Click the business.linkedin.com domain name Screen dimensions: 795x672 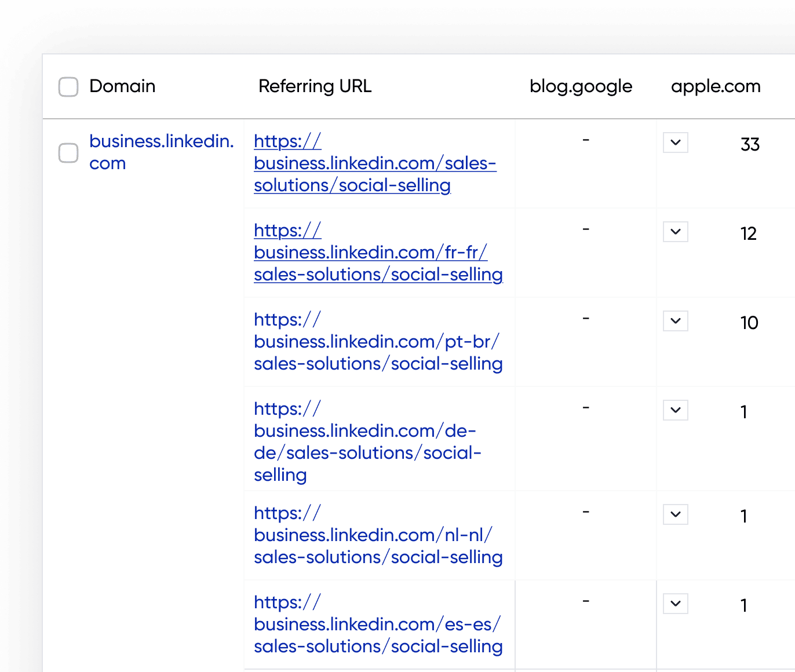[161, 152]
